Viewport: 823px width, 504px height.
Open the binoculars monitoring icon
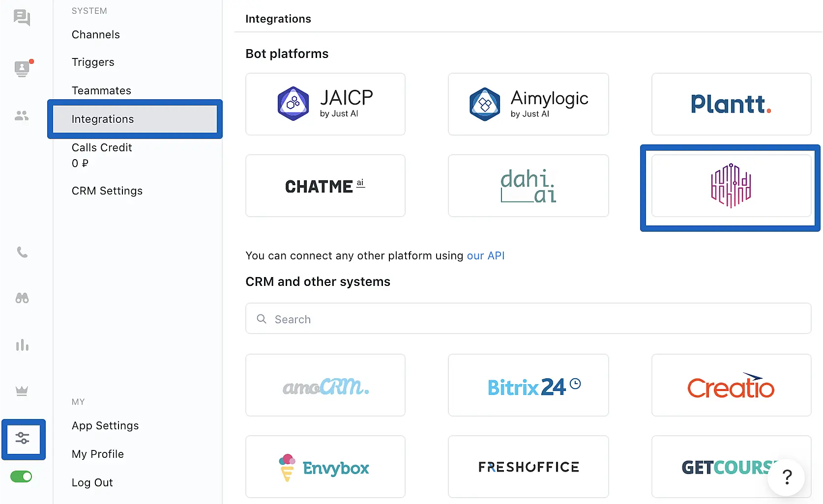pyautogui.click(x=22, y=298)
